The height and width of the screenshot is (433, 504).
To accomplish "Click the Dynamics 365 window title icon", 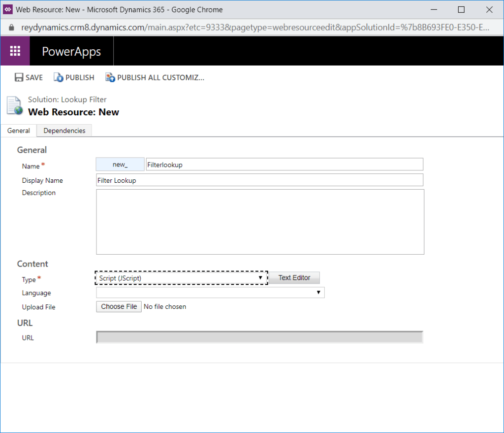I will click(8, 9).
